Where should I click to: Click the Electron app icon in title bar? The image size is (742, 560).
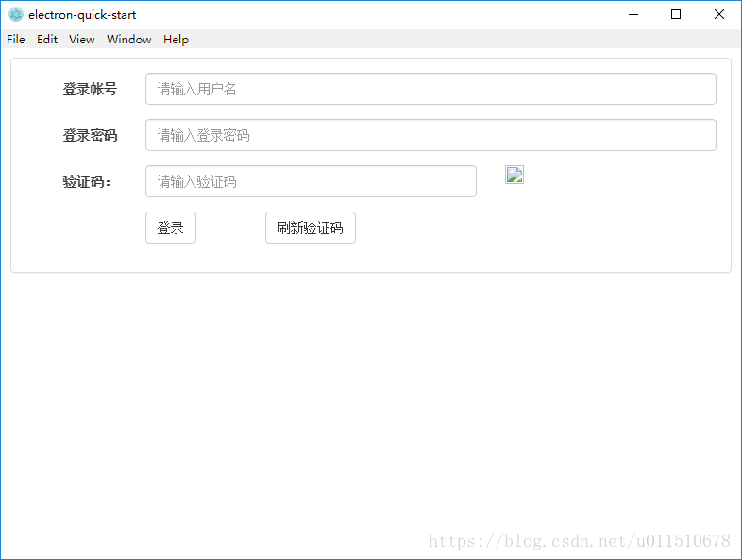[x=16, y=15]
